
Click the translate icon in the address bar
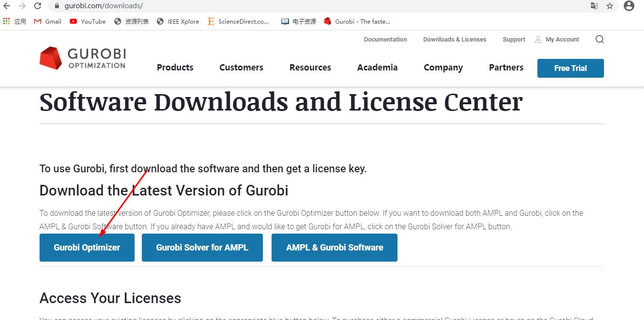coord(595,6)
